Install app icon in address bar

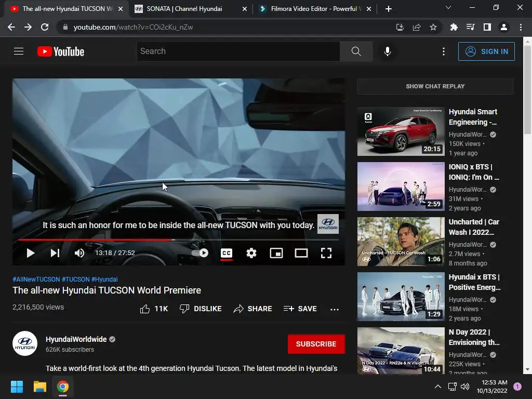tap(400, 27)
